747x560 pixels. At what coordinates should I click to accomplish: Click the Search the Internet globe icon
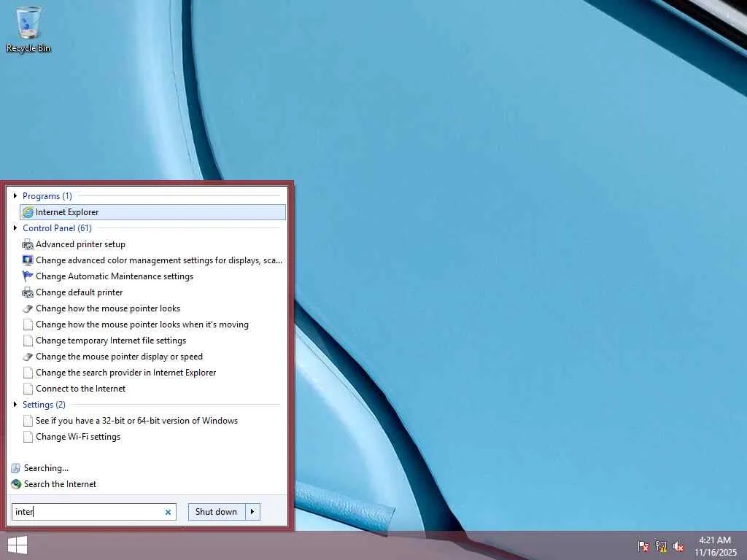[16, 484]
